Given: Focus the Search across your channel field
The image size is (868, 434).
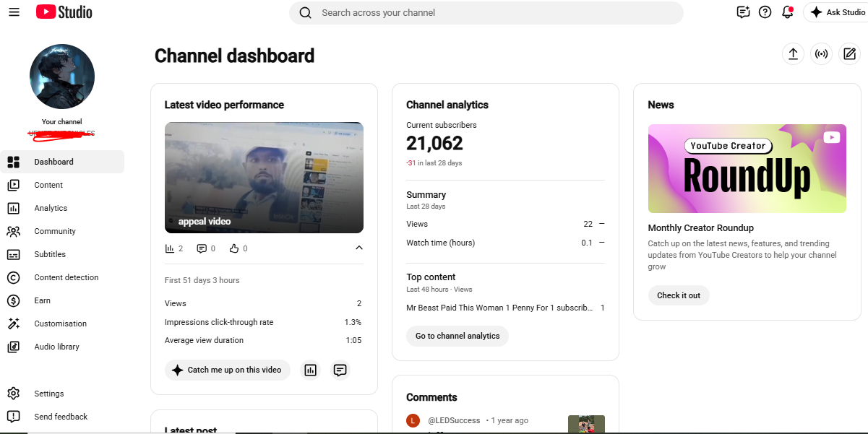Looking at the screenshot, I should (486, 13).
